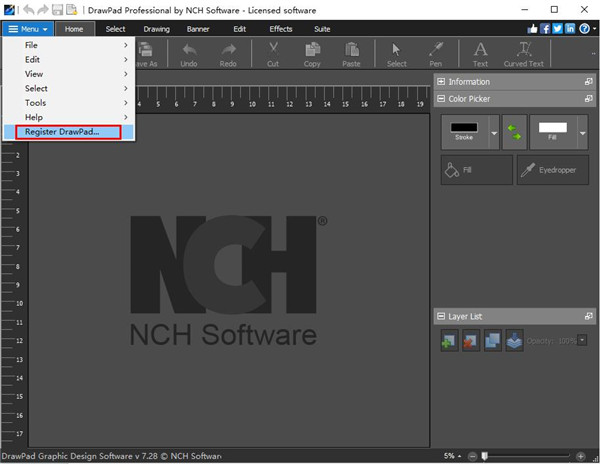Switch to the Edit ribbon tab
The height and width of the screenshot is (464, 600).
pos(240,29)
